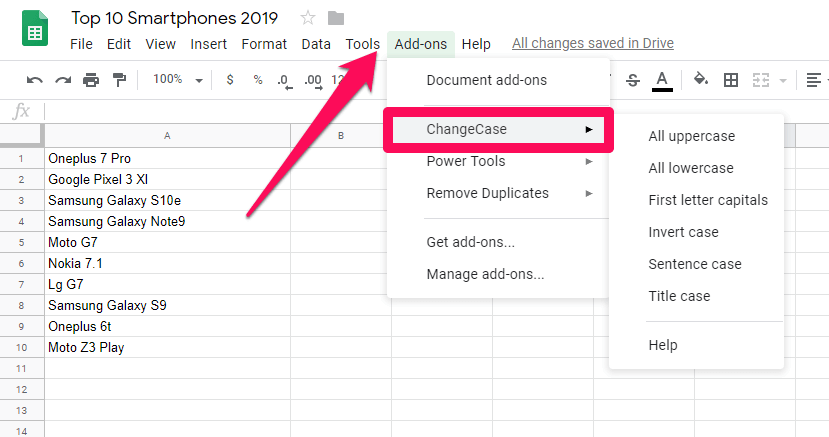Select cell Moto Z3 Play

pyautogui.click(x=167, y=347)
